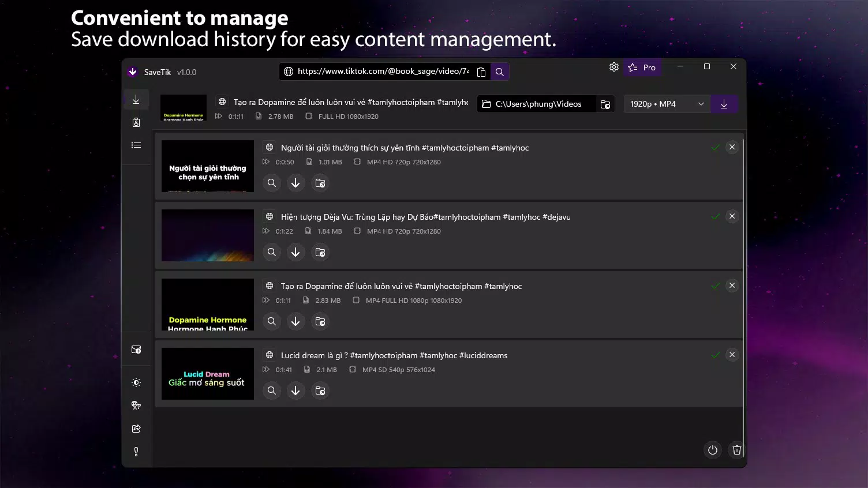Toggle the light/dark theme icon

pyautogui.click(x=136, y=382)
